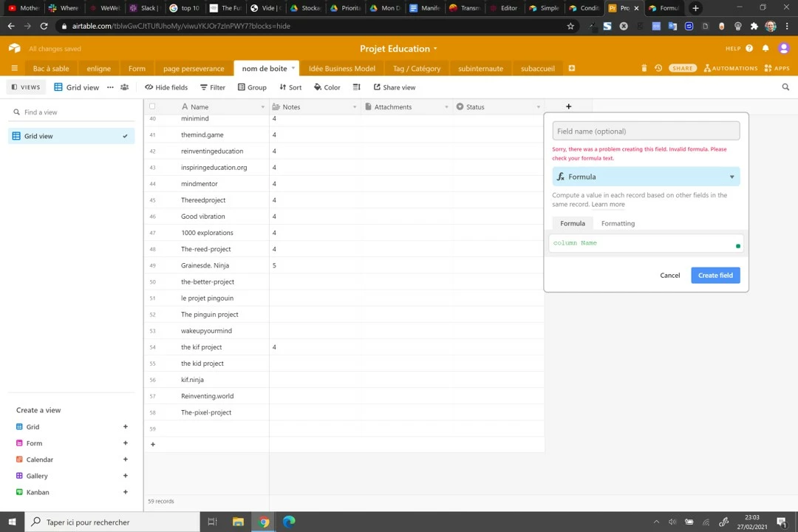Switch to enligne table tab

(99, 68)
